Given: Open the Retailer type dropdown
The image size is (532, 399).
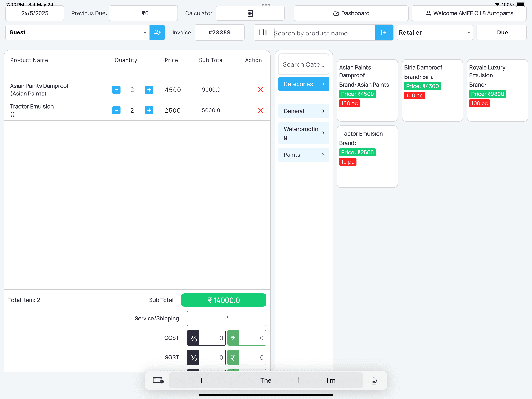Looking at the screenshot, I should point(435,33).
